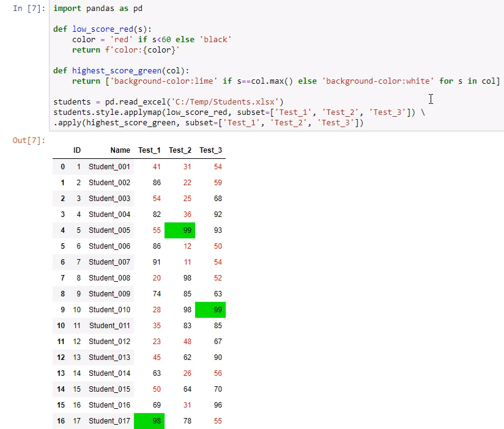This screenshot has width=504, height=429.
Task: Click the Test_3 score 96 for Student_016
Action: (x=218, y=405)
